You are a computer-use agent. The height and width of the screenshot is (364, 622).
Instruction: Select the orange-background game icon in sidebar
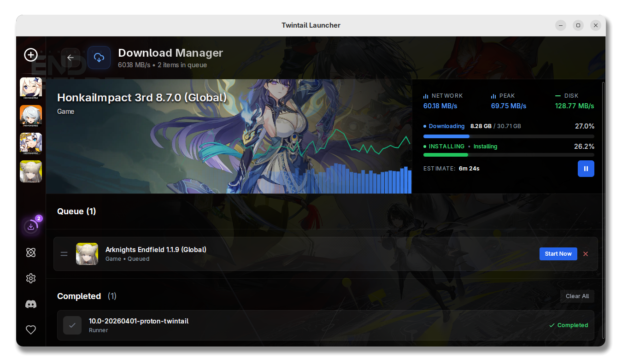(31, 116)
